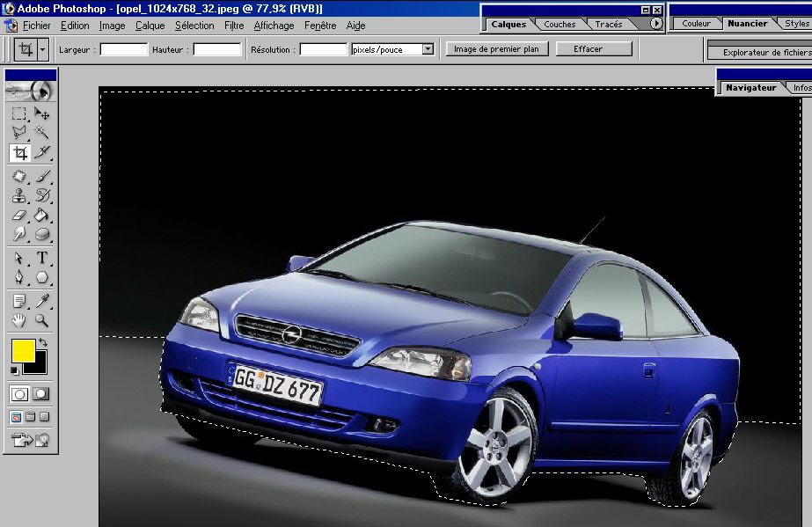Image resolution: width=812 pixels, height=527 pixels.
Task: Select the Brush tool
Action: 42,177
